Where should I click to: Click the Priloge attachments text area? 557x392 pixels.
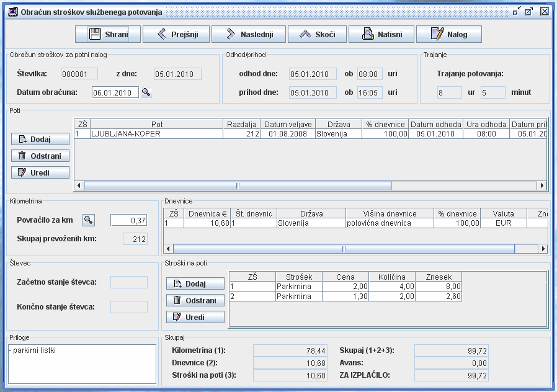pos(82,363)
